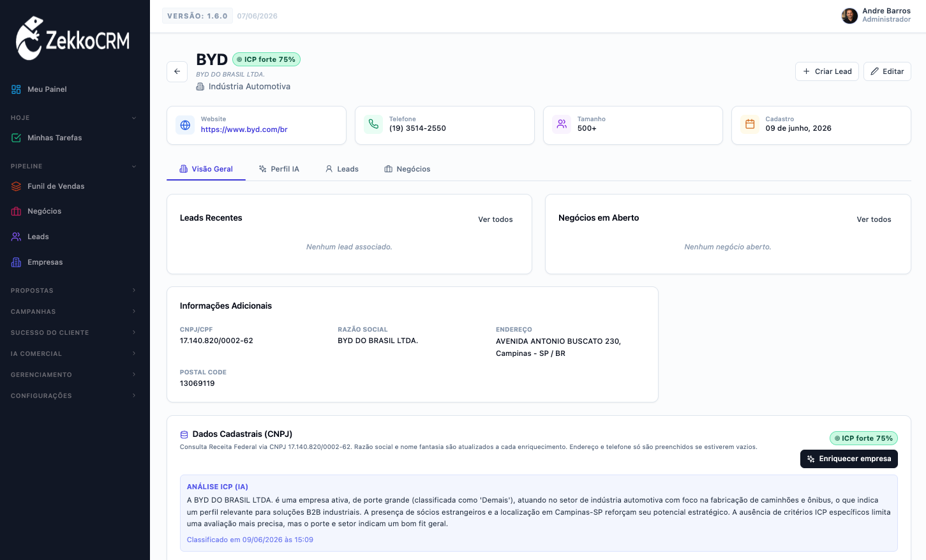Click the ZekkoCRM logo
The image size is (926, 560).
pos(73,38)
